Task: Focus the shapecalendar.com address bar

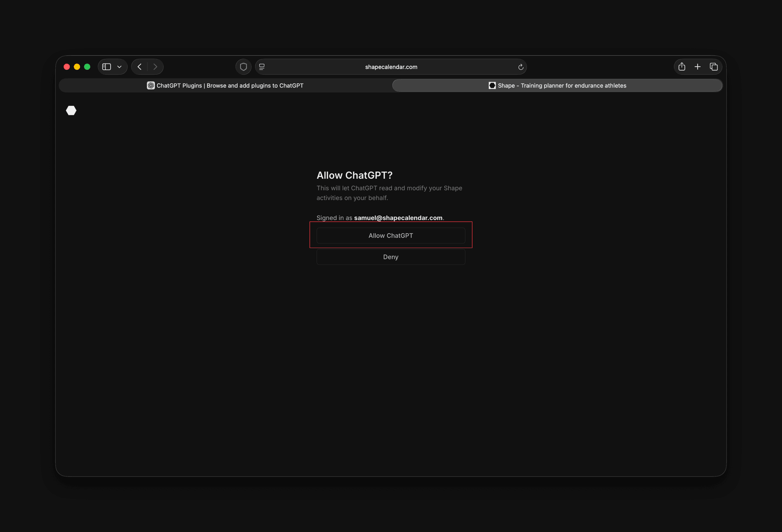Action: (x=391, y=67)
